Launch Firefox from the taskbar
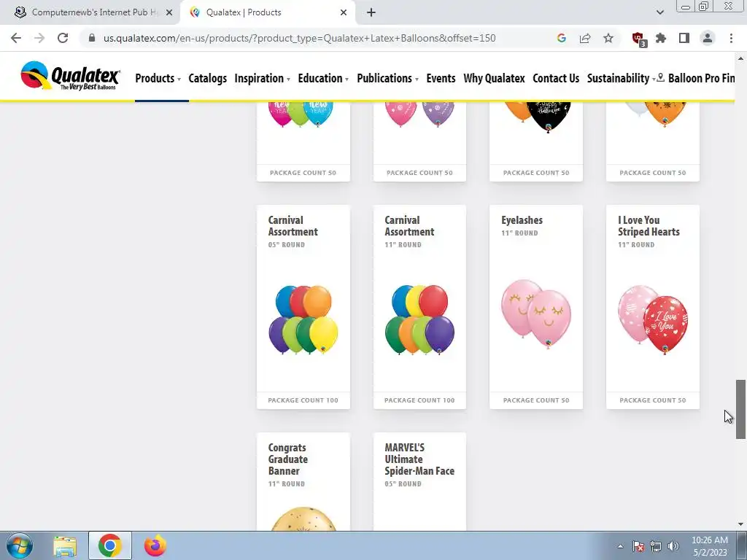Viewport: 747px width, 560px height. coord(155,545)
